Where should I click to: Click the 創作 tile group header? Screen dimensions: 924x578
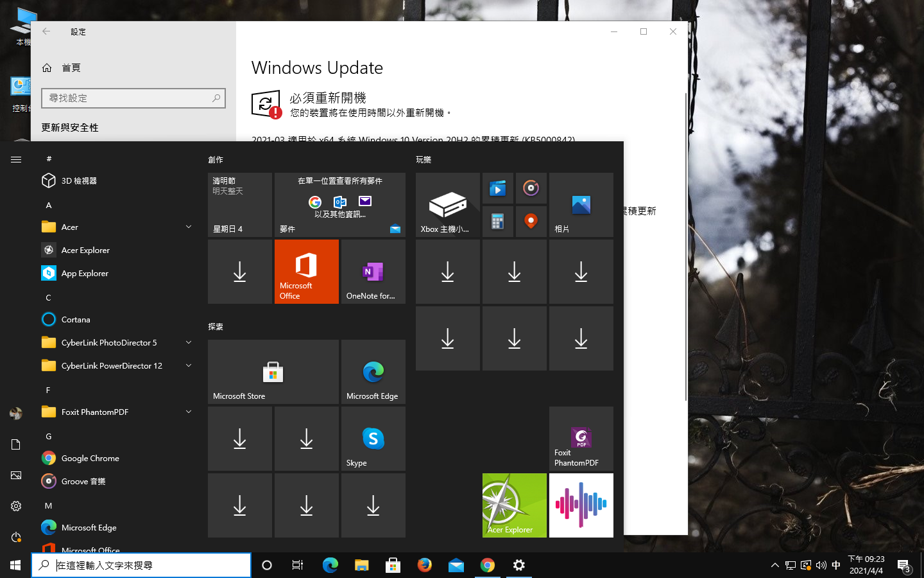tap(216, 160)
